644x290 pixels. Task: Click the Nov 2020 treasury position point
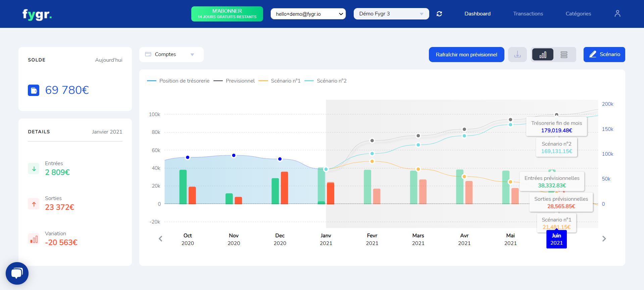pos(234,155)
